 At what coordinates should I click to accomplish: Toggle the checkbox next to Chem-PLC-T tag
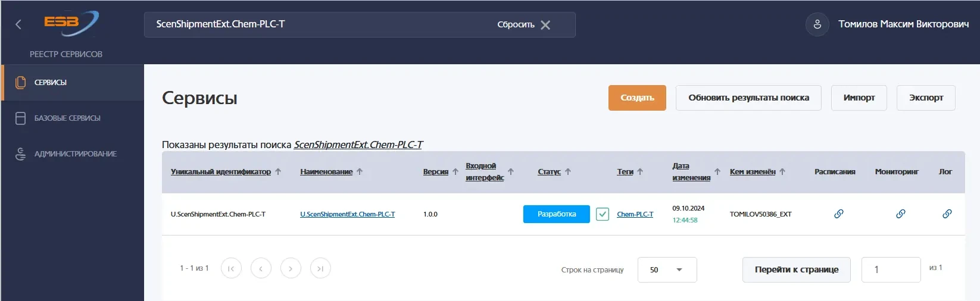pyautogui.click(x=603, y=214)
